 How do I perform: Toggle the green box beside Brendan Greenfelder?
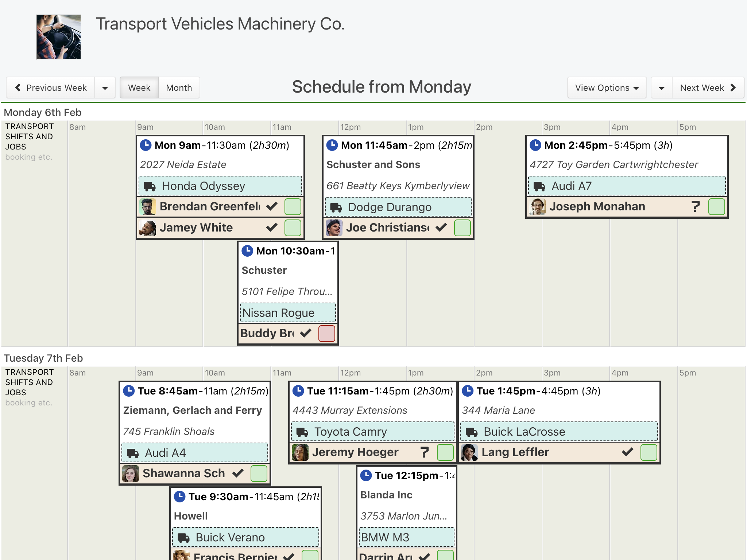coord(293,207)
